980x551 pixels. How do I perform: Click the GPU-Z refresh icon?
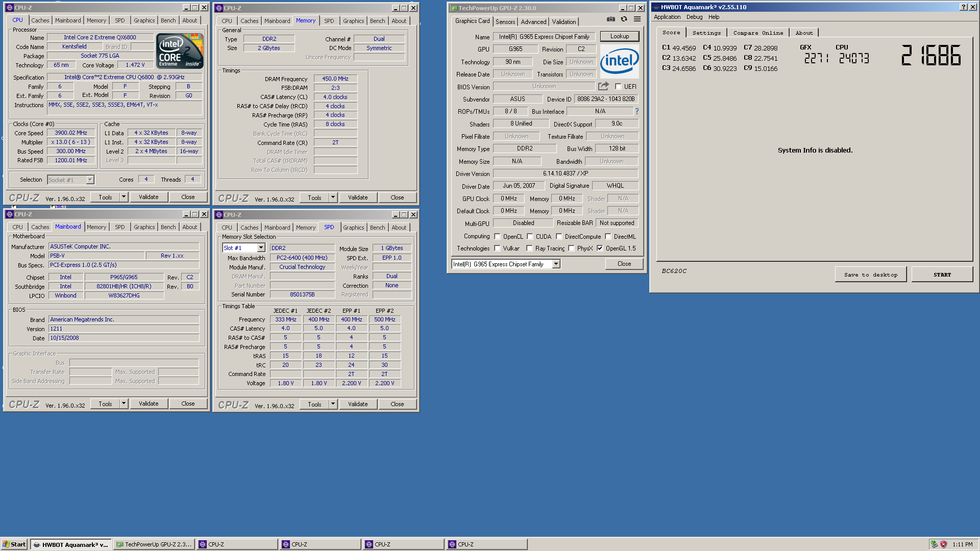624,19
